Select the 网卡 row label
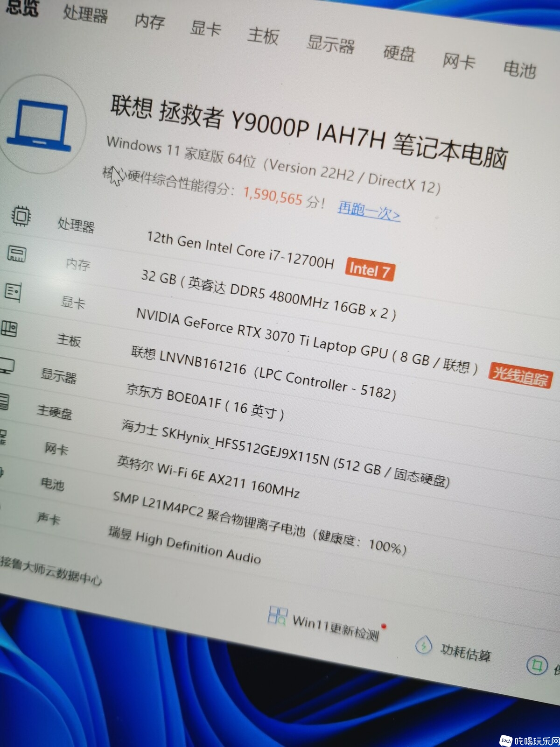The image size is (560, 747). tap(56, 449)
